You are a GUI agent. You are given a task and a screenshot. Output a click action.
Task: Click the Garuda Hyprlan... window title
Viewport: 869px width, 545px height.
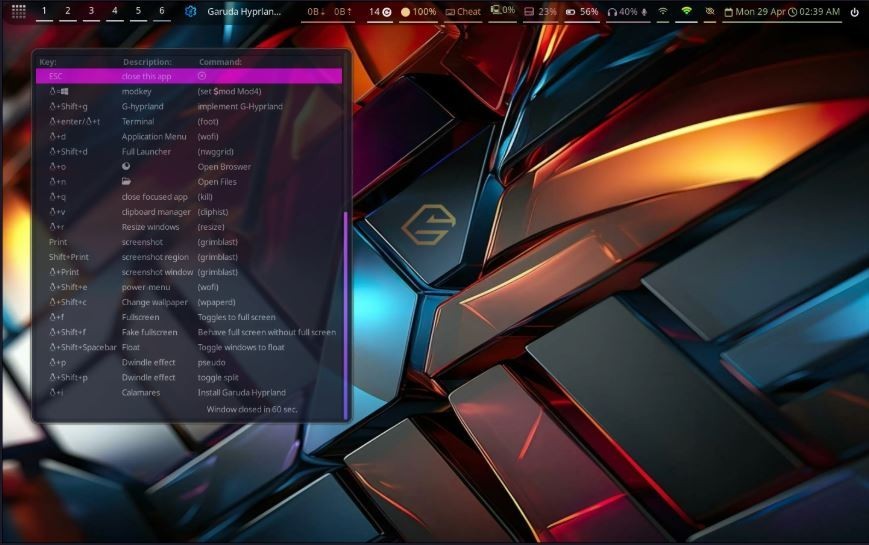point(244,11)
